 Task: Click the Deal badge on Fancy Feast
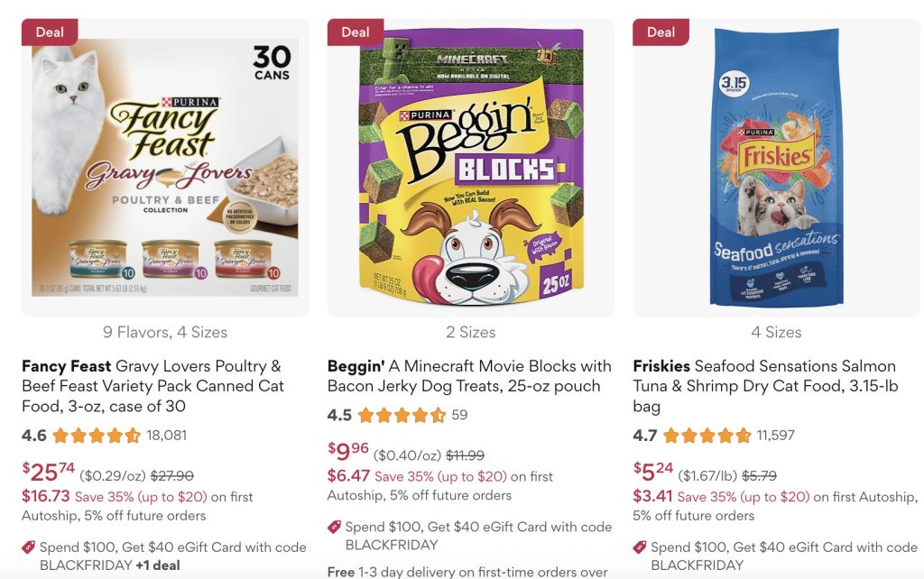(50, 32)
